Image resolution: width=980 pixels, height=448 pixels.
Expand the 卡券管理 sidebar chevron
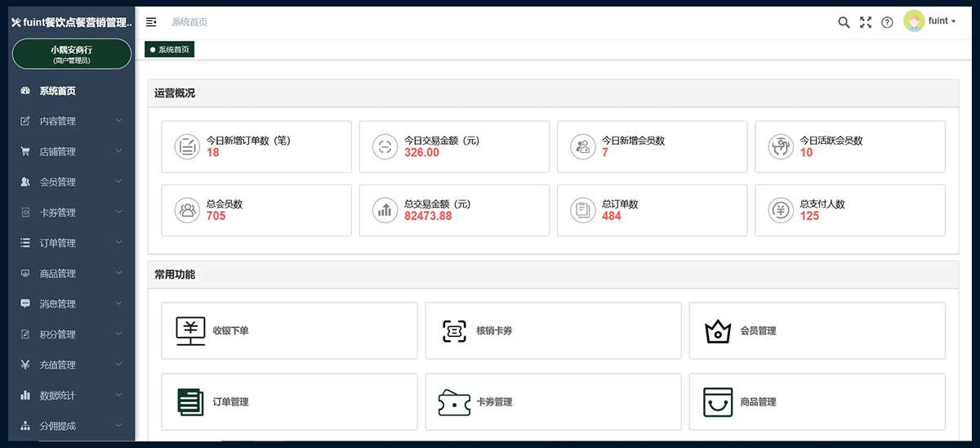pyautogui.click(x=119, y=212)
